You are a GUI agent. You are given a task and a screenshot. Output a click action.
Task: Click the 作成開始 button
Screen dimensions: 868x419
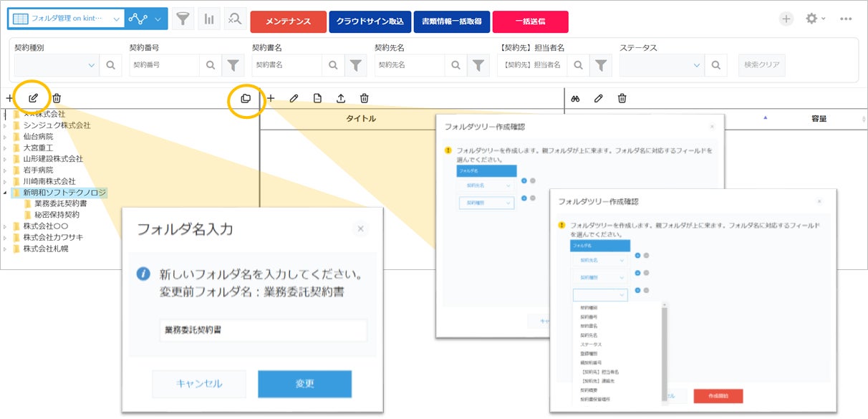pos(718,396)
